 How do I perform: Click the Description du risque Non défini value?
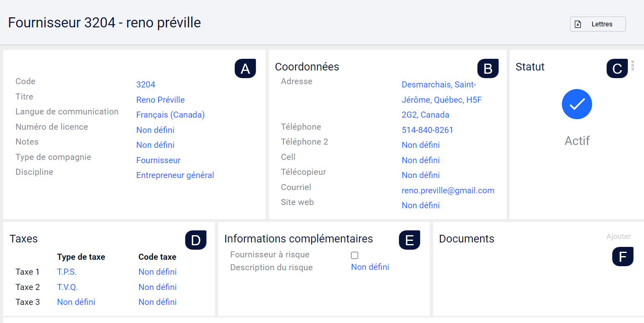pos(370,267)
